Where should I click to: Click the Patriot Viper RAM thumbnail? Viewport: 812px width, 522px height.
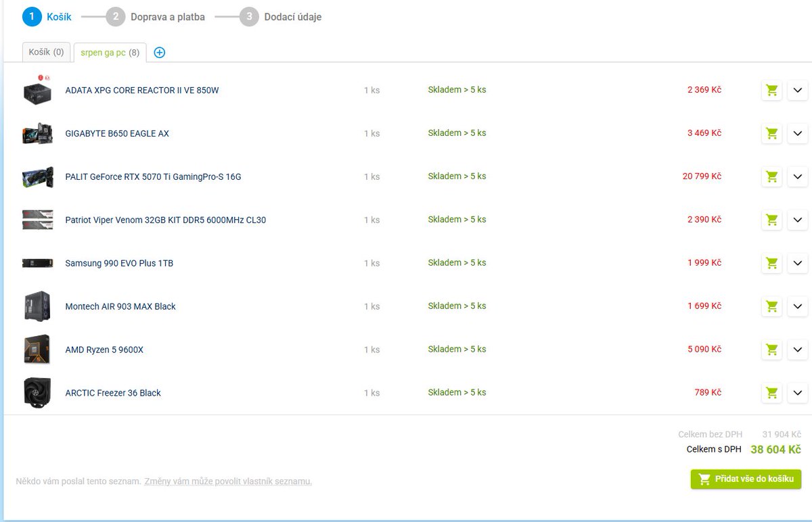[x=37, y=220]
